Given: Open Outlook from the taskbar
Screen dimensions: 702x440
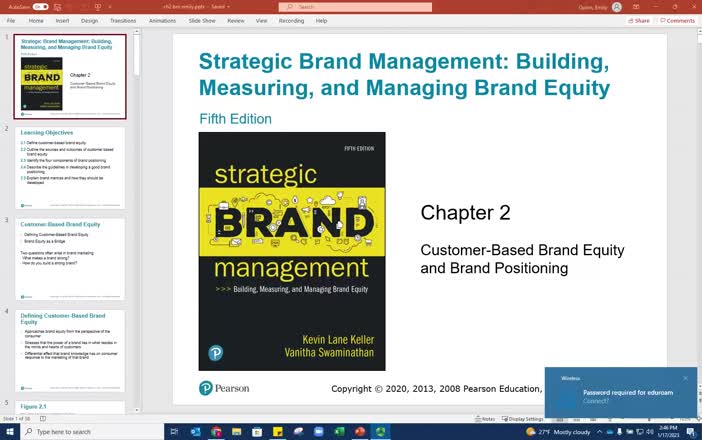Looking at the screenshot, I should click(x=196, y=432).
